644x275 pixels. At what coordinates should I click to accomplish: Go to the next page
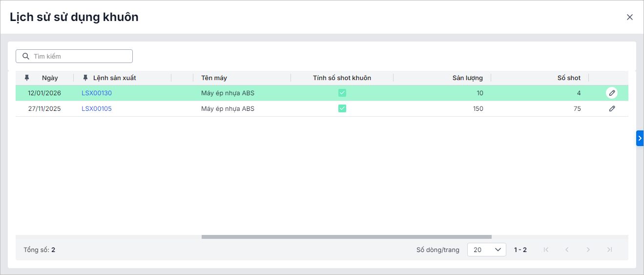click(x=588, y=250)
